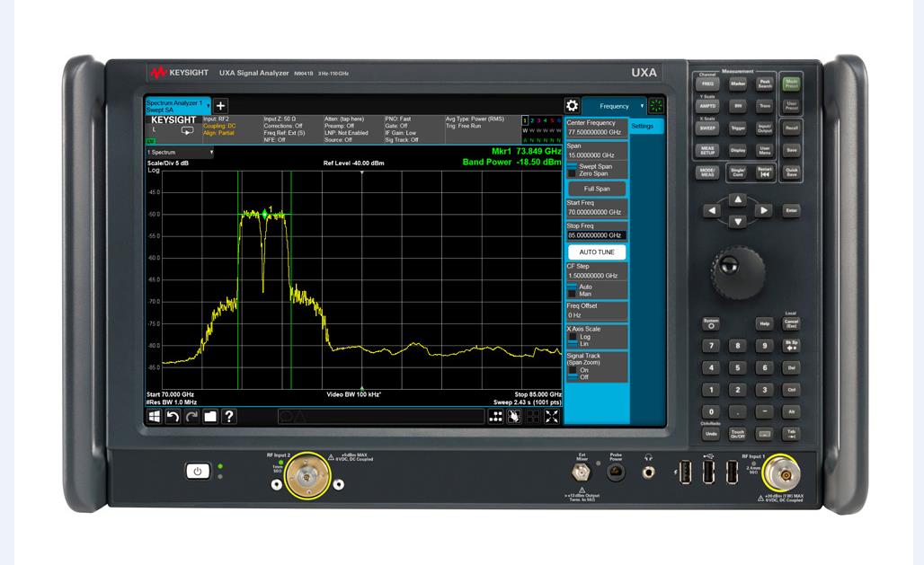Open the Frequency menu dropdown

pyautogui.click(x=614, y=106)
